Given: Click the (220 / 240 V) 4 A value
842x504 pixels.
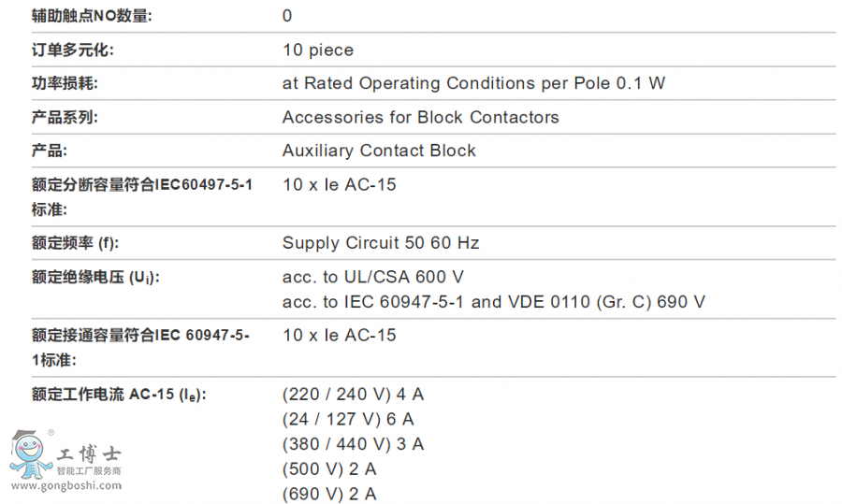Looking at the screenshot, I should pos(354,395).
